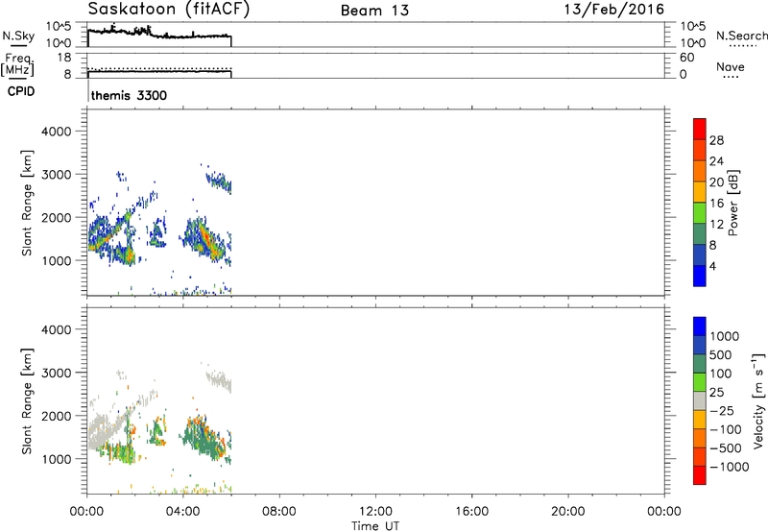This screenshot has width=768, height=532.
Task: Click the Velocity [m s⁻¹] colorbar label
Action: click(758, 401)
